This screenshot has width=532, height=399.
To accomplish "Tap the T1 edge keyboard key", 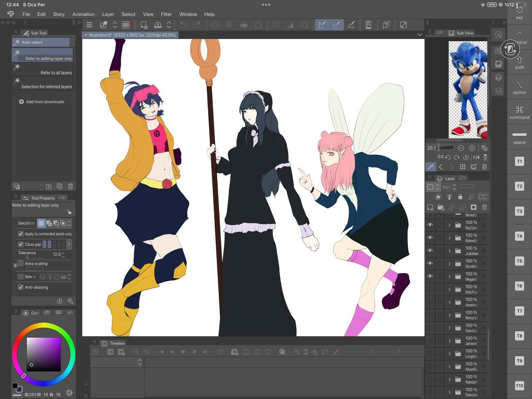I will (x=519, y=162).
